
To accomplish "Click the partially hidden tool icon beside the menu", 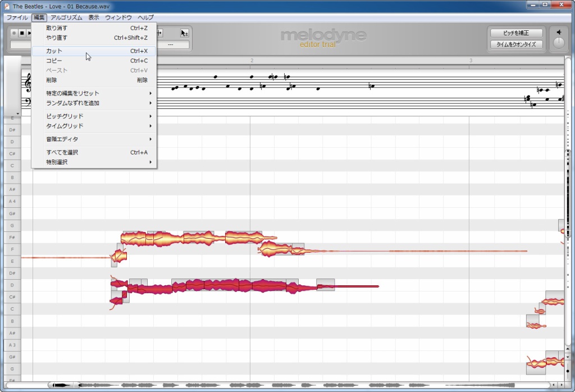I will [159, 33].
